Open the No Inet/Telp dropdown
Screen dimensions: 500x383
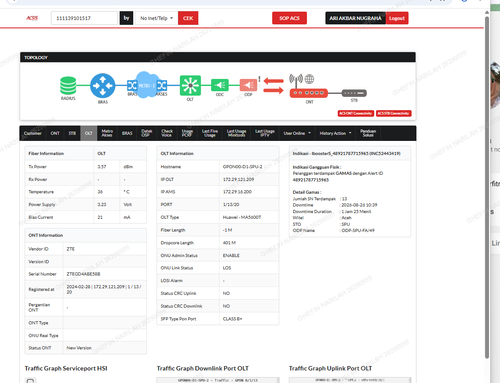click(x=157, y=18)
